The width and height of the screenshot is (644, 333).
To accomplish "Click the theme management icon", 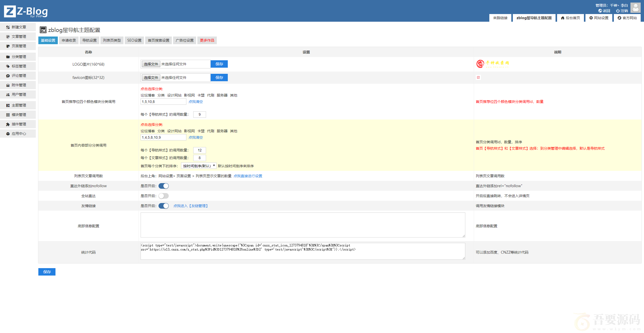I will tap(8, 105).
